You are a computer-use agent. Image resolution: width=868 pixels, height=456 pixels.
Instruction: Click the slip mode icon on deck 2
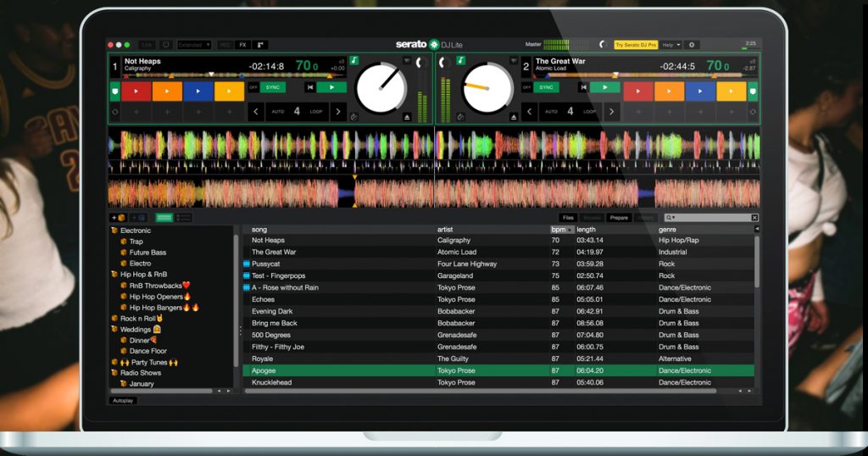[460, 117]
